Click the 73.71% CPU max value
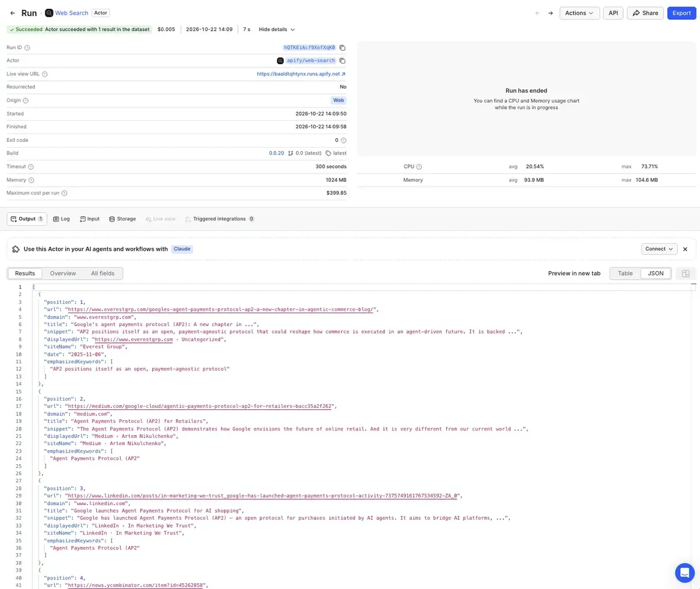The width and height of the screenshot is (700, 589). coord(649,167)
